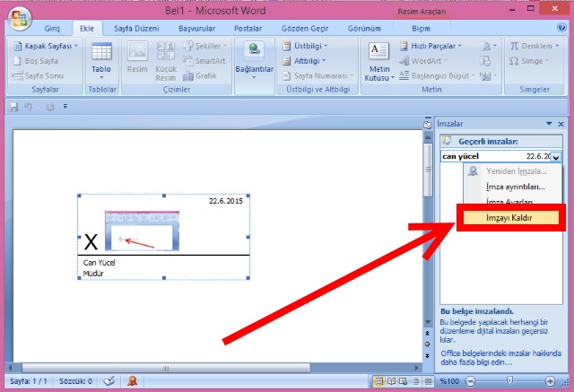Image resolution: width=574 pixels, height=392 pixels.
Task: Click the %100 zoom level
Action: point(449,381)
